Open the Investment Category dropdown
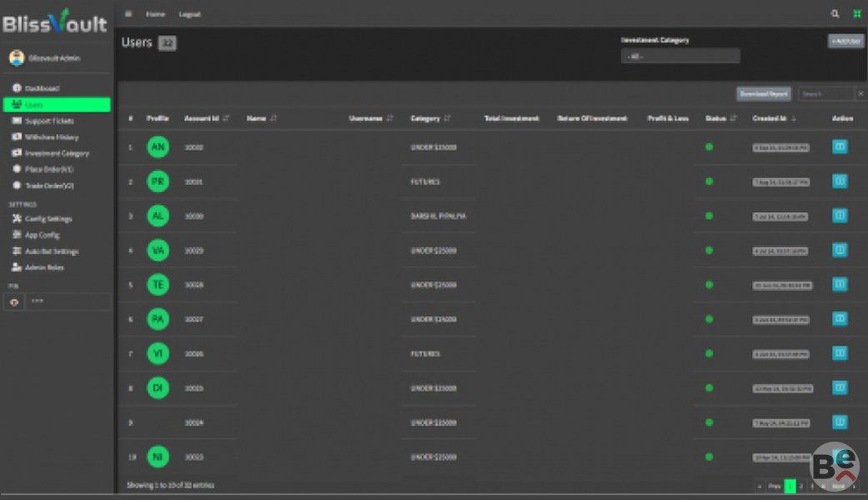Image resolution: width=868 pixels, height=500 pixels. click(x=680, y=57)
